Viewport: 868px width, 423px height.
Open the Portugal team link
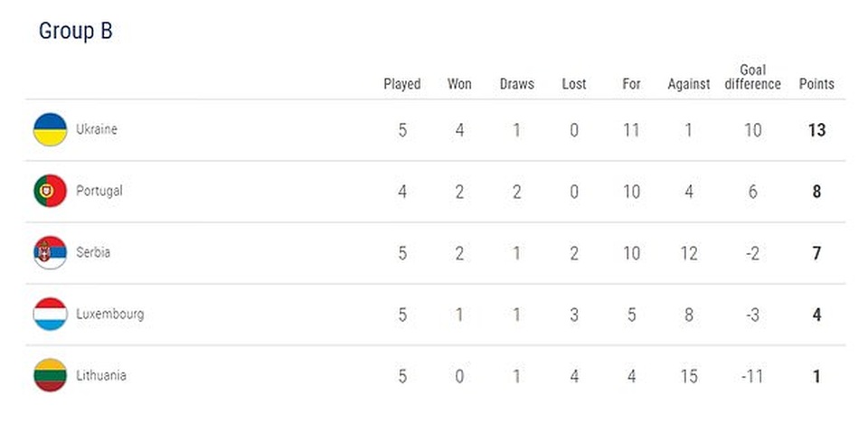tap(99, 191)
